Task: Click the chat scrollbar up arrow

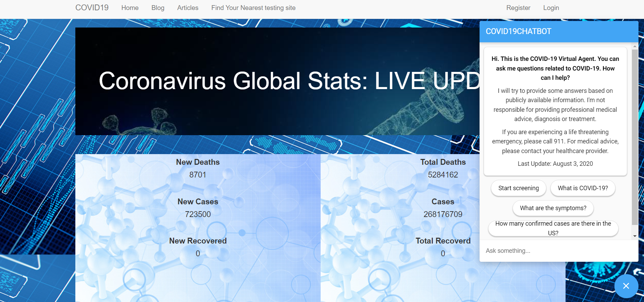Action: click(635, 46)
